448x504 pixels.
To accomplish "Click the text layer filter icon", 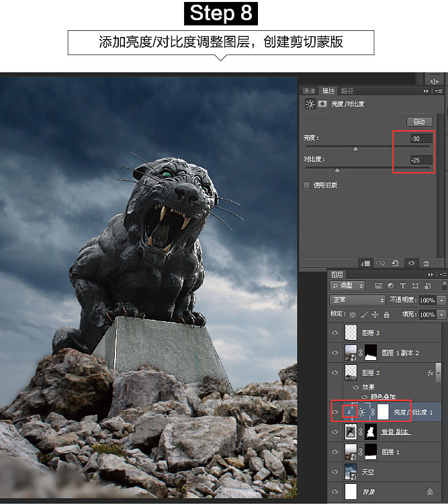I will click(402, 286).
